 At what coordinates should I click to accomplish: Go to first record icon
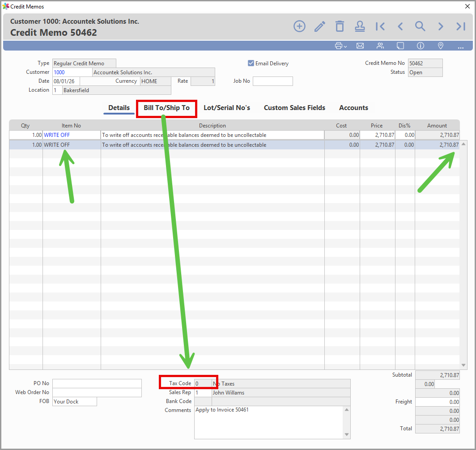click(380, 26)
